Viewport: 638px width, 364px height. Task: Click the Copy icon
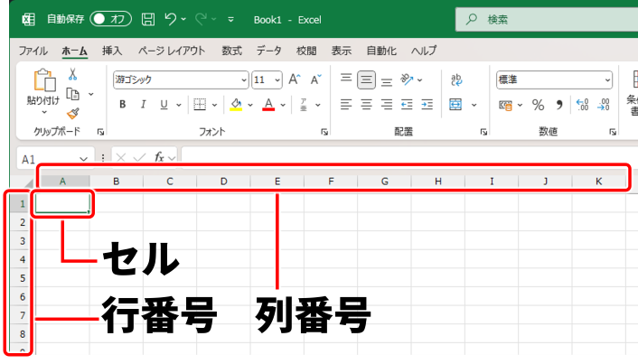pos(73,94)
